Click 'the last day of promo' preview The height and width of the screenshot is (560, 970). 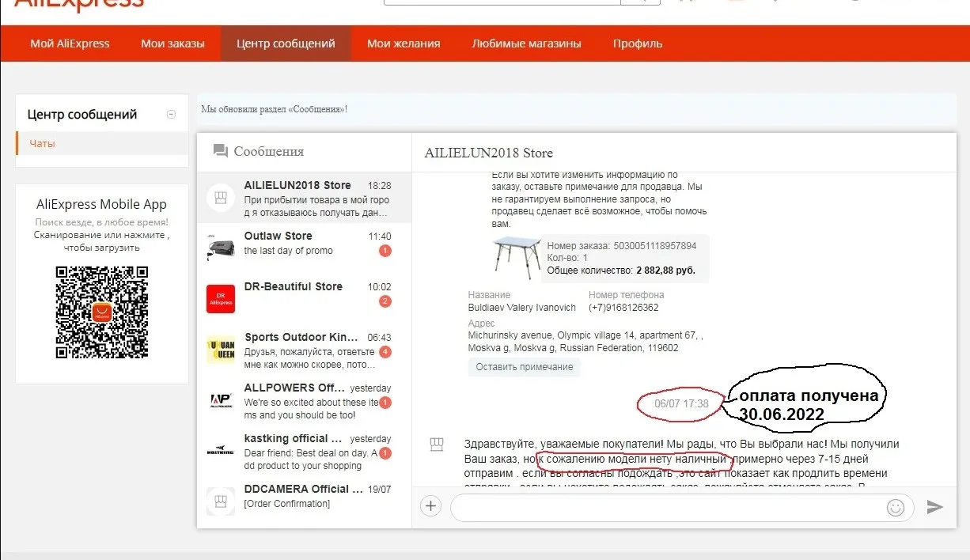click(x=288, y=251)
